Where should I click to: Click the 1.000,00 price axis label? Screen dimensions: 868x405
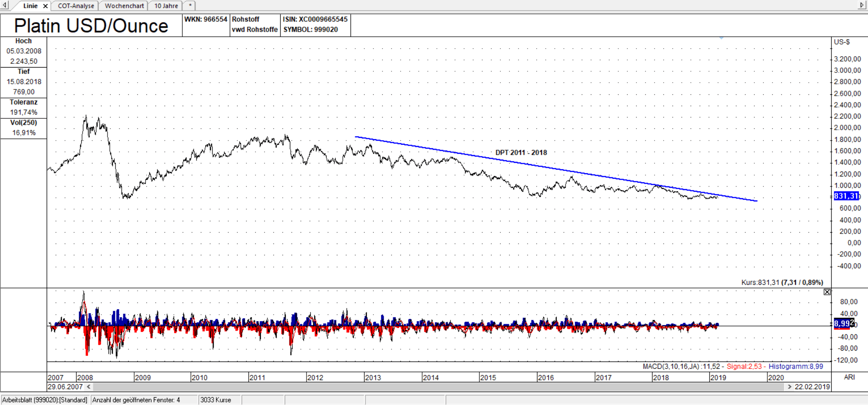click(x=848, y=185)
